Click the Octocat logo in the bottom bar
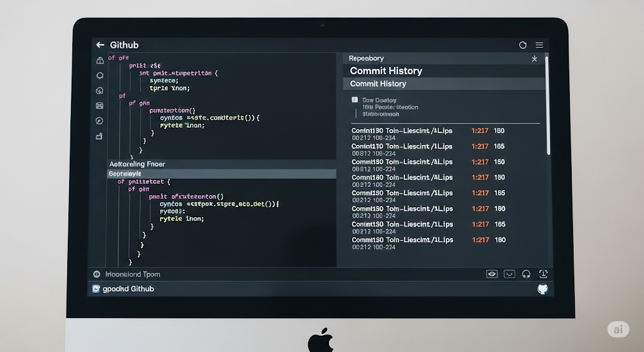This screenshot has width=644, height=352. 543,289
